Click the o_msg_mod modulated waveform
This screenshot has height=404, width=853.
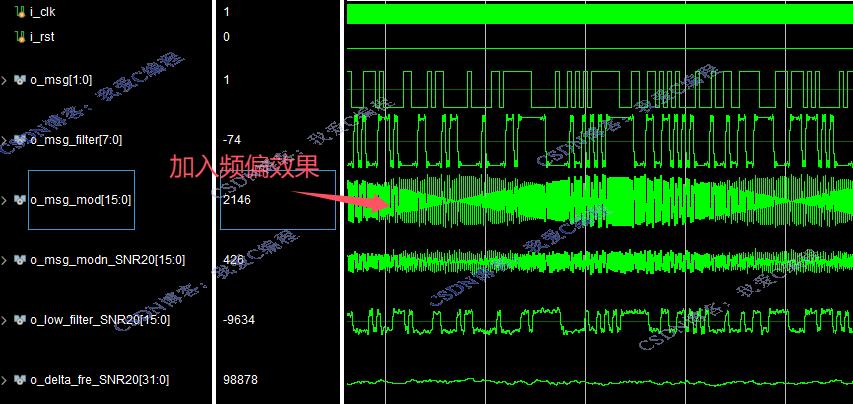pos(599,200)
